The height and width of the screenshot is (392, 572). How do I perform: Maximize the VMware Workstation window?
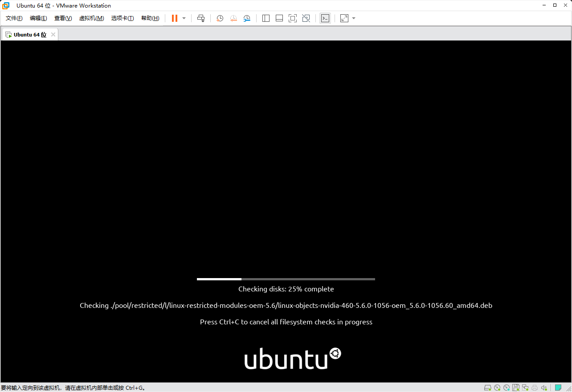tap(555, 5)
